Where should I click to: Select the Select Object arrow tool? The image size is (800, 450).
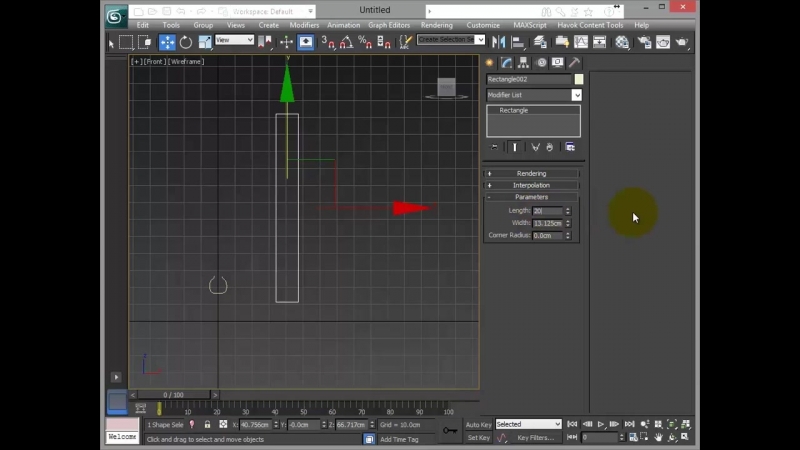click(x=111, y=43)
